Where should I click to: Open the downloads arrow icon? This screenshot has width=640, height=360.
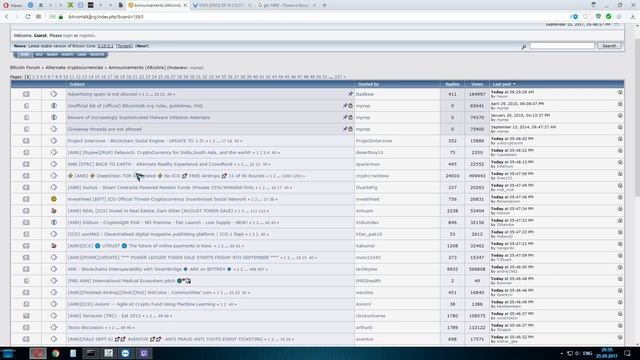633,17
